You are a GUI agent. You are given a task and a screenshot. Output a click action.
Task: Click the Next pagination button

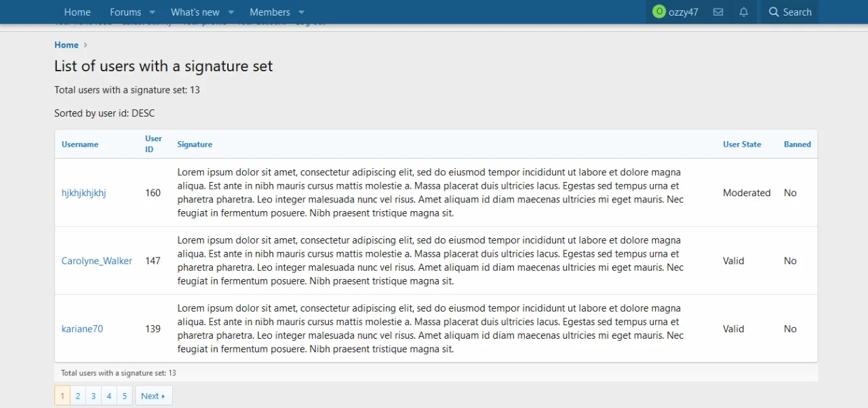[153, 395]
